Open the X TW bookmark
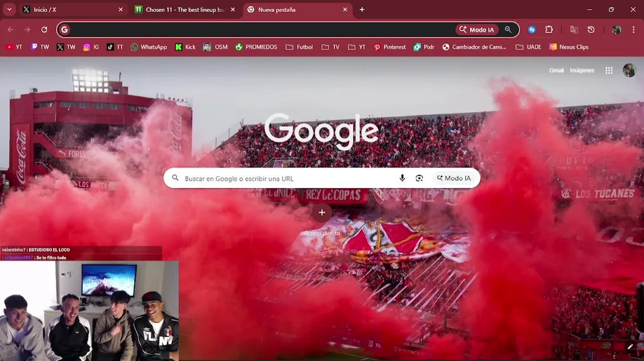 66,47
